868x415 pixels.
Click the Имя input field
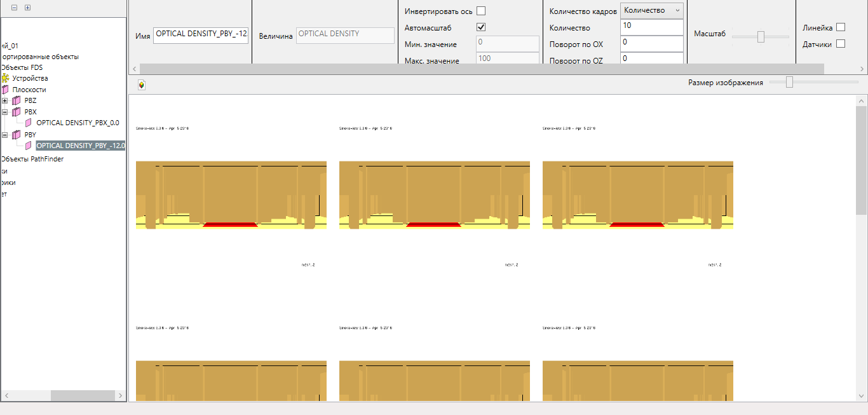tap(201, 35)
